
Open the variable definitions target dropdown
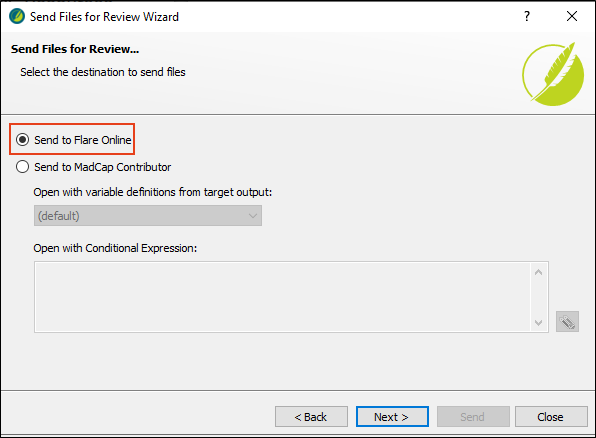coord(148,216)
